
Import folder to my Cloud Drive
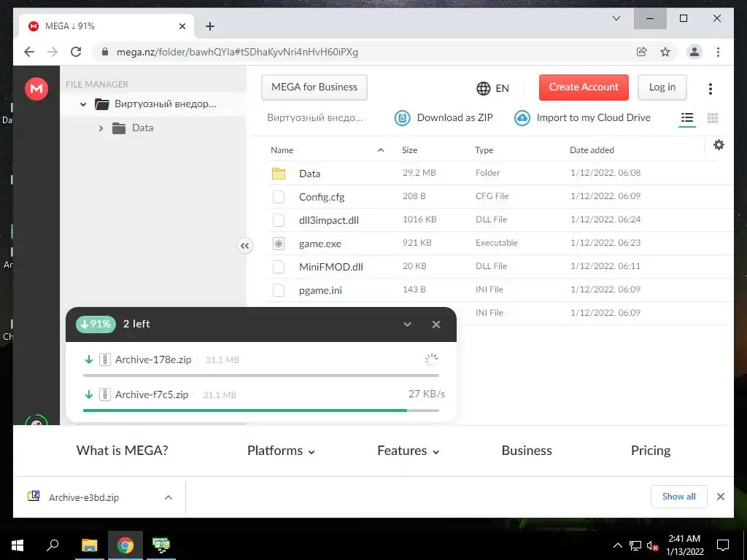tap(583, 118)
